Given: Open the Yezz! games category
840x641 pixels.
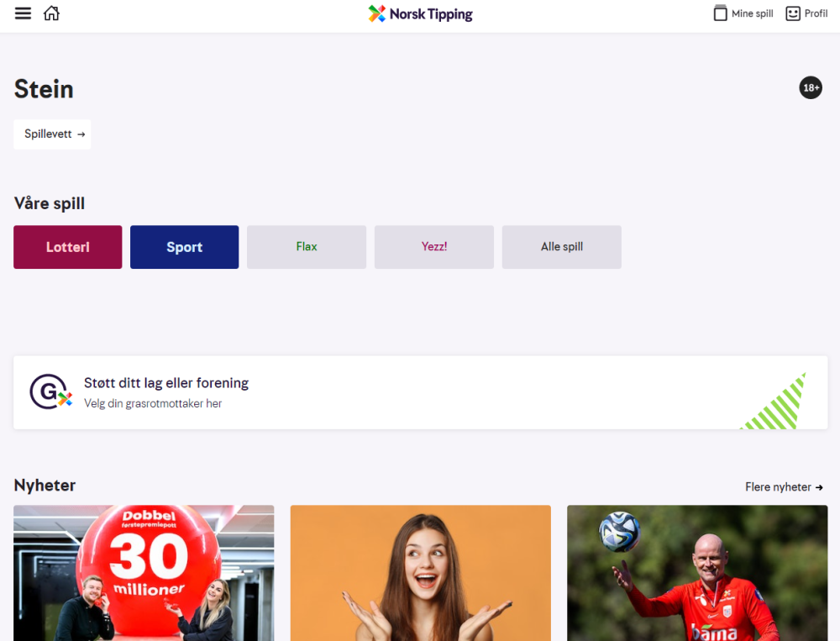Looking at the screenshot, I should click(434, 247).
